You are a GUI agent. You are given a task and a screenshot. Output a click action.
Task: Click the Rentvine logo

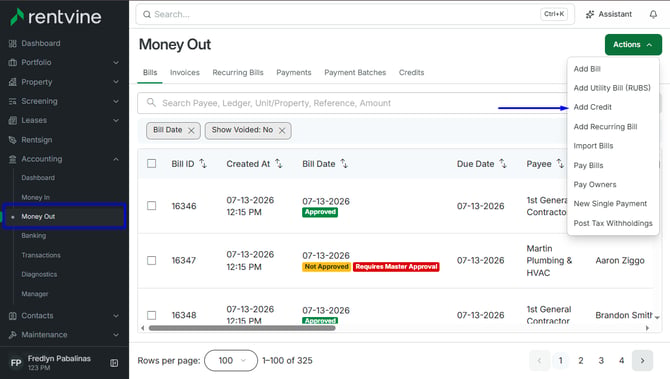click(56, 17)
